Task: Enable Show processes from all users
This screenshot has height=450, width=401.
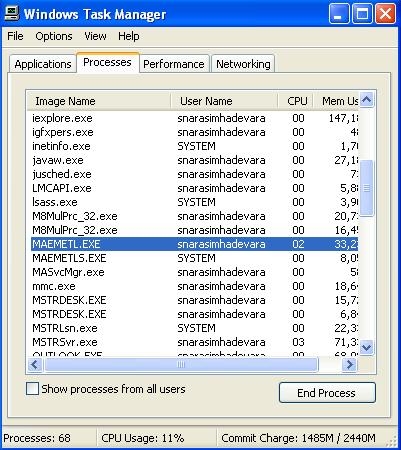Action: (x=32, y=389)
